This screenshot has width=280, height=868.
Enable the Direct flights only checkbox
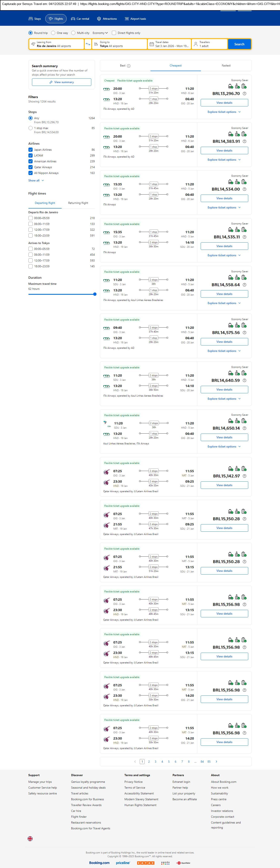pyautogui.click(x=114, y=33)
